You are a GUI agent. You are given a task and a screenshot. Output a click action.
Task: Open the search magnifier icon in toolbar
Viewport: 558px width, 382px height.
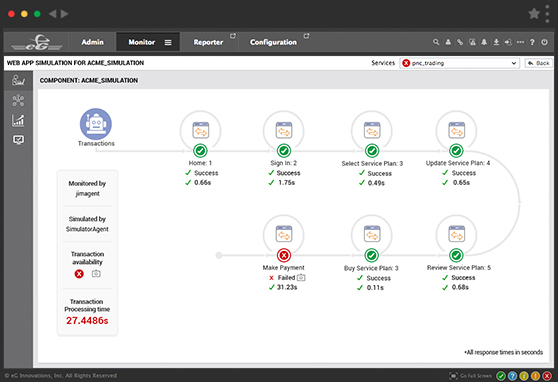tap(436, 42)
